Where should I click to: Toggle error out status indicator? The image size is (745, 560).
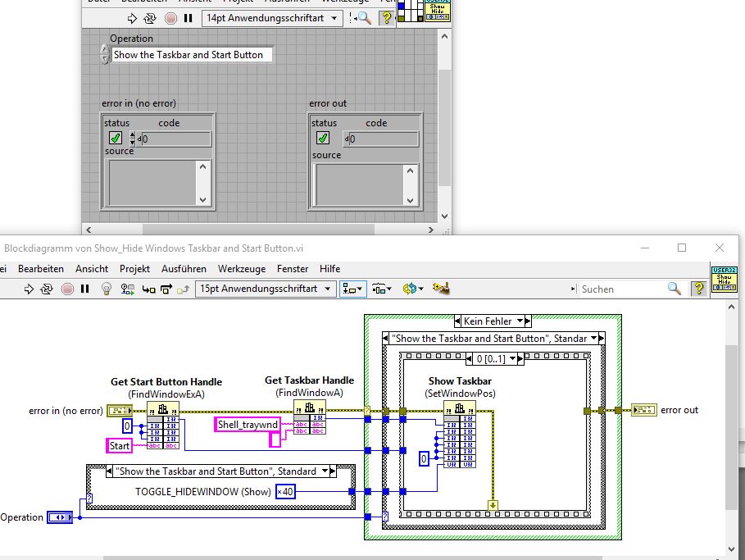pyautogui.click(x=323, y=139)
